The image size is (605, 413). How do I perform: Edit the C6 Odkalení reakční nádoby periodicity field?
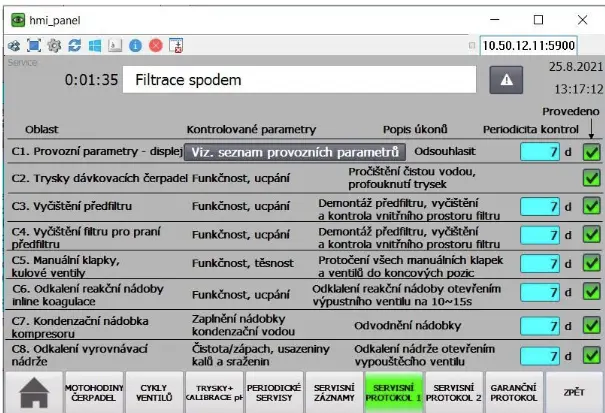pos(540,292)
